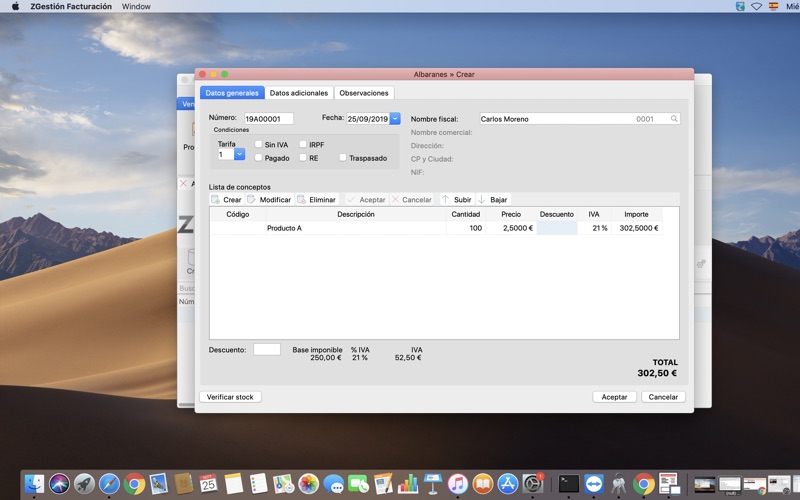Click the Importe column header
The image size is (800, 500).
tap(636, 214)
